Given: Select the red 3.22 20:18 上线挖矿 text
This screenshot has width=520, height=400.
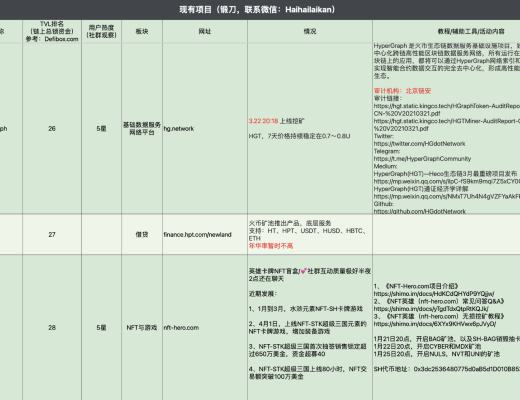Looking at the screenshot, I should pos(276,121).
